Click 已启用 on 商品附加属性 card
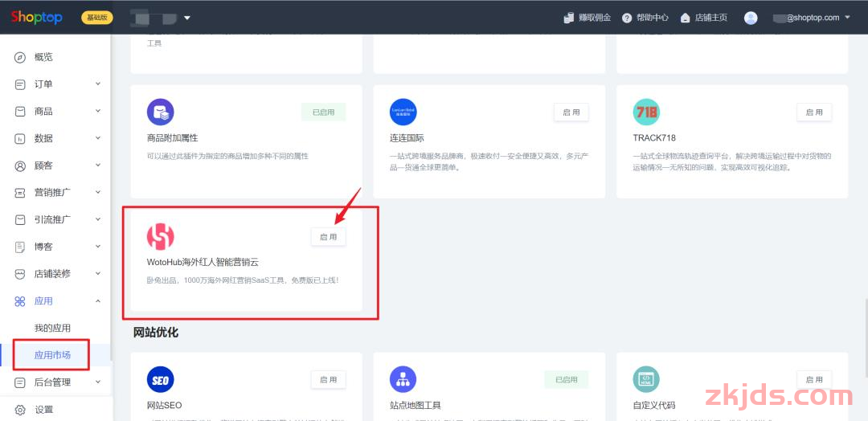Viewport: 868px width, 421px height. 324,112
